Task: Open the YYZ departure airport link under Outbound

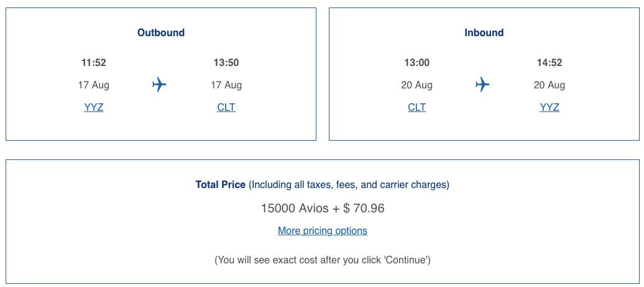Action: [94, 107]
